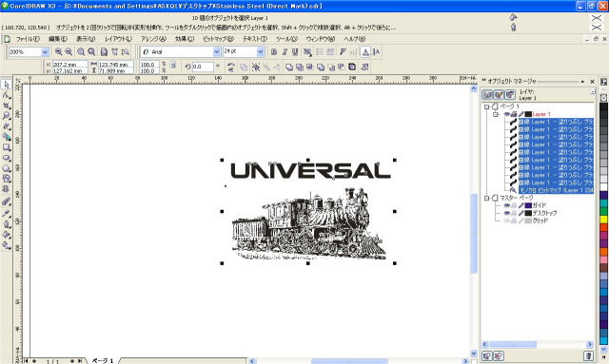
Task: Select the モノクロ ビットマップ object row
Action: [x=556, y=190]
